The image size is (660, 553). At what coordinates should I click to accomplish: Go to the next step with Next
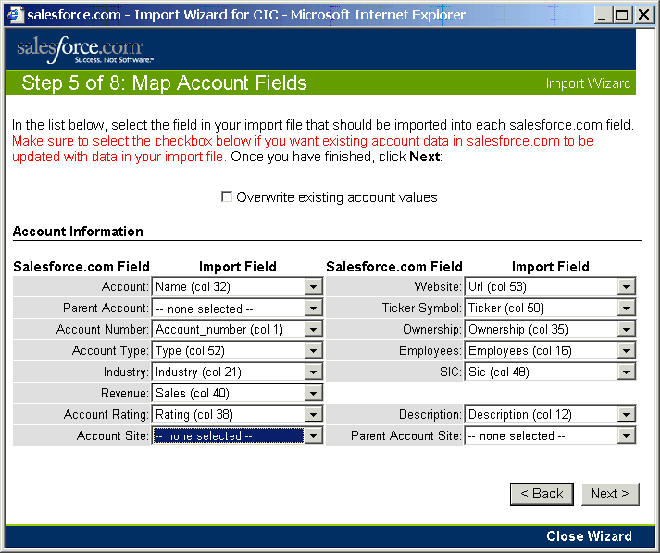[x=610, y=494]
